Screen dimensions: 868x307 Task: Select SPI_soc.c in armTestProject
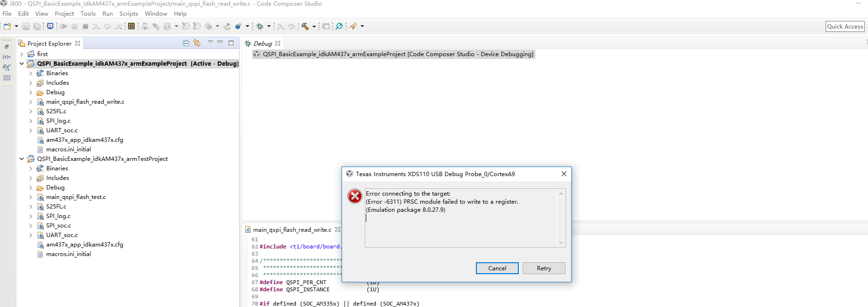(x=59, y=226)
